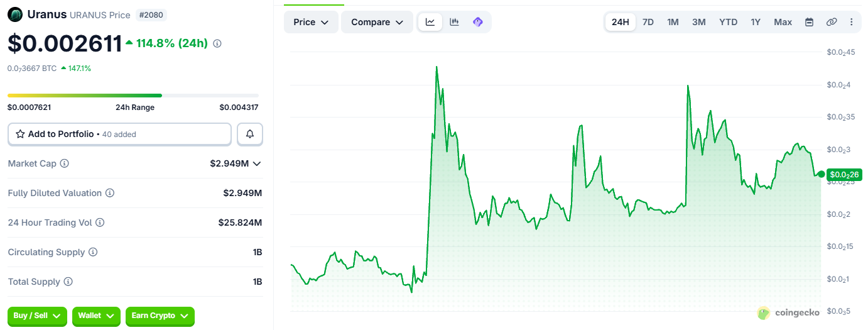Click the URANUS Price label
The image size is (868, 330).
point(100,14)
